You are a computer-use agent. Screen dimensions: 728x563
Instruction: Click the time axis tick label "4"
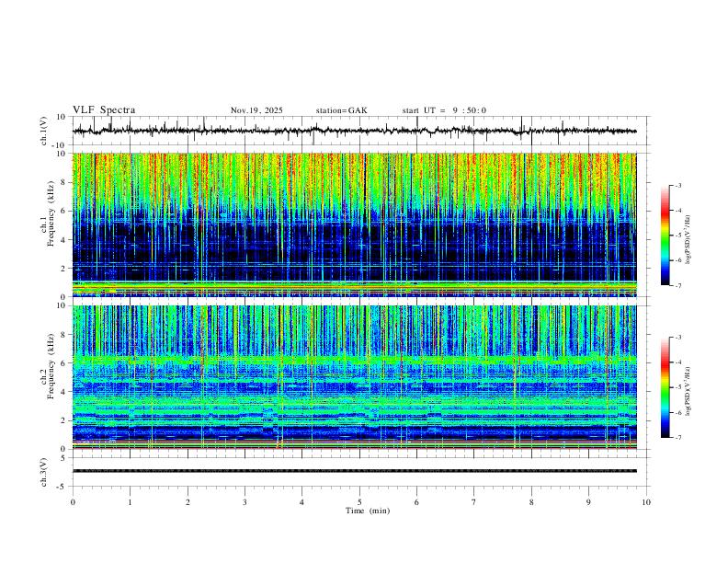pos(301,502)
